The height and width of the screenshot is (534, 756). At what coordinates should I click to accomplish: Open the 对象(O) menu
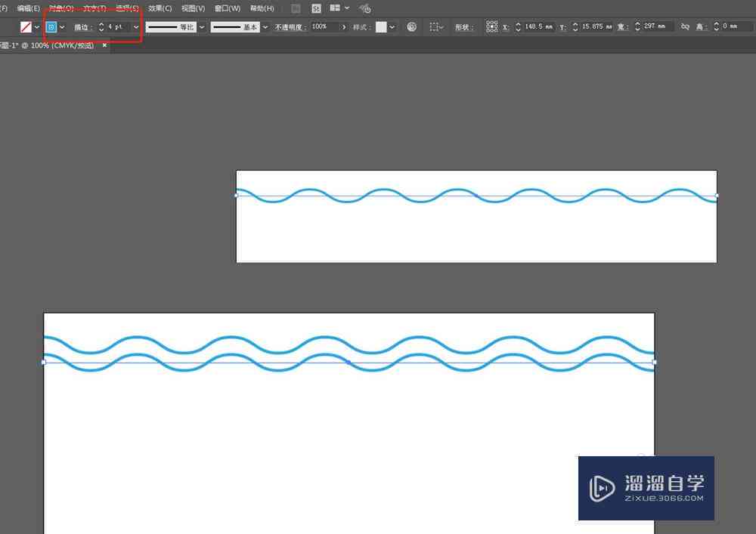point(61,8)
